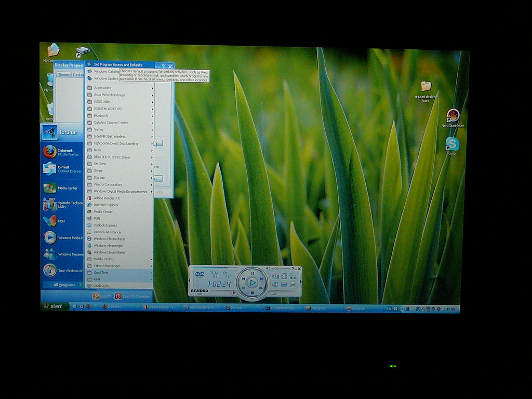This screenshot has width=532, height=399.
Task: Open Internet Mozilla Firefox pinned item
Action: click(x=62, y=152)
